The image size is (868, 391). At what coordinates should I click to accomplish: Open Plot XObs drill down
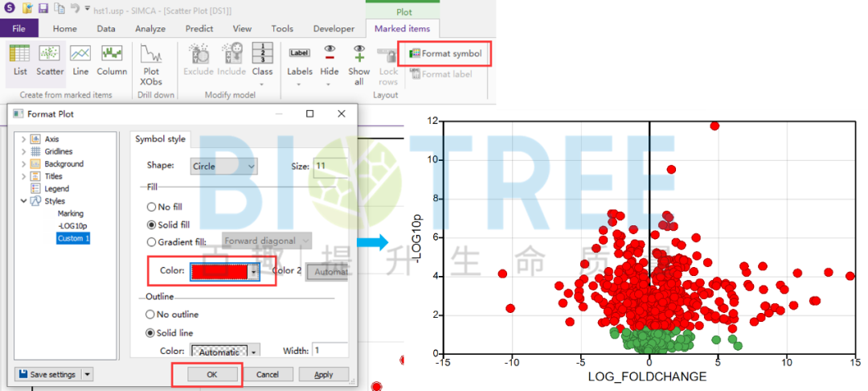click(x=151, y=64)
